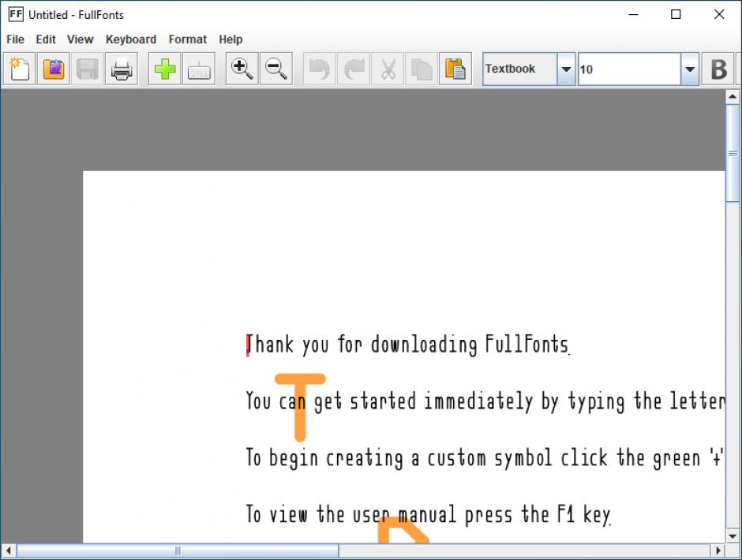
Task: Click into the font size field showing 10
Action: pos(629,69)
